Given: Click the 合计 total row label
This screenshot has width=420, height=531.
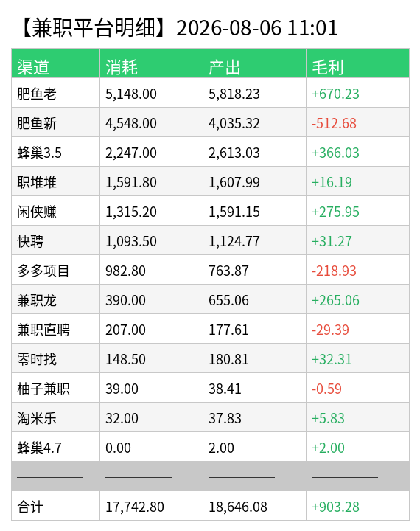Looking at the screenshot, I should coord(30,507).
